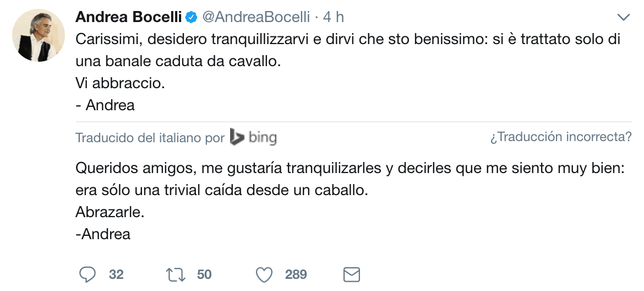Click the 'Traducido del italiano por' label
Screen dimensions: 644x291
click(x=150, y=137)
